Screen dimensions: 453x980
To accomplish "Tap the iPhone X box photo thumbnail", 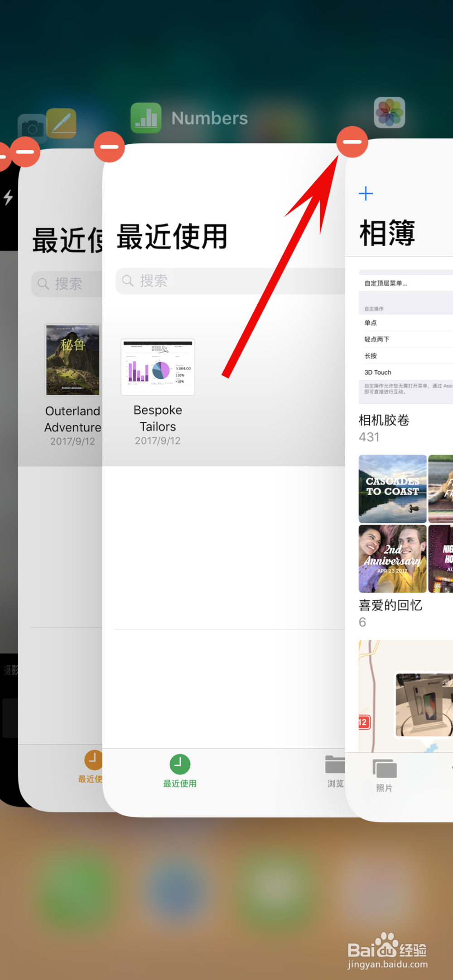I will (x=424, y=705).
